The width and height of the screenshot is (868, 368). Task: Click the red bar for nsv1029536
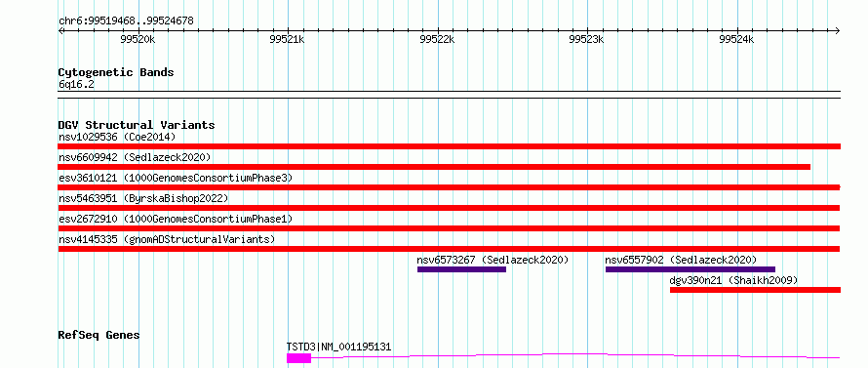pyautogui.click(x=449, y=146)
